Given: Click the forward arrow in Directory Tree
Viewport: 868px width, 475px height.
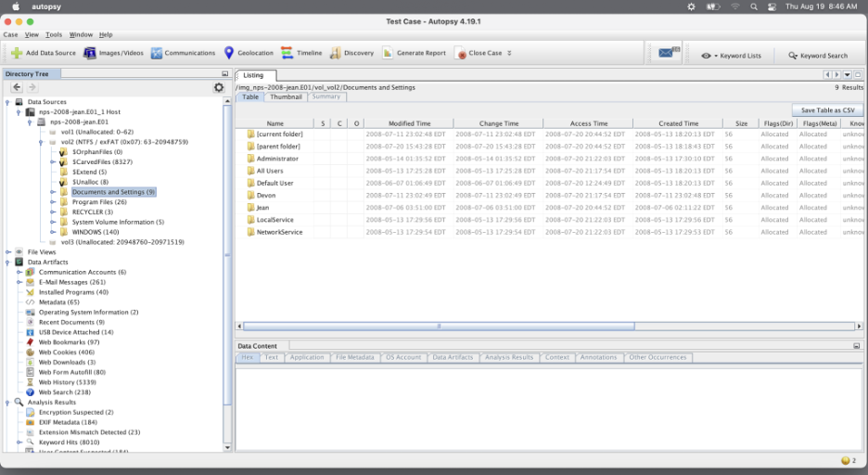Looking at the screenshot, I should pyautogui.click(x=32, y=87).
